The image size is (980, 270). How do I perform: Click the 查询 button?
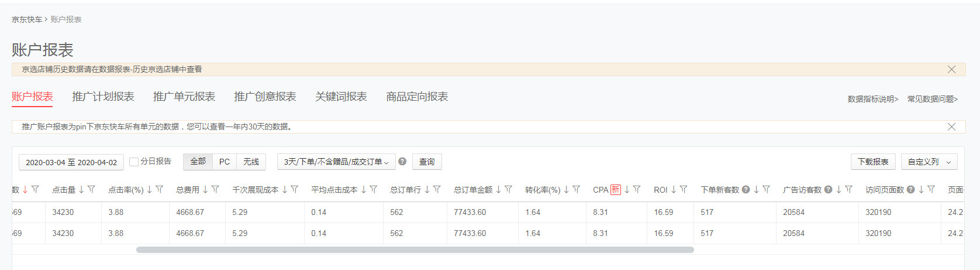coord(427,162)
